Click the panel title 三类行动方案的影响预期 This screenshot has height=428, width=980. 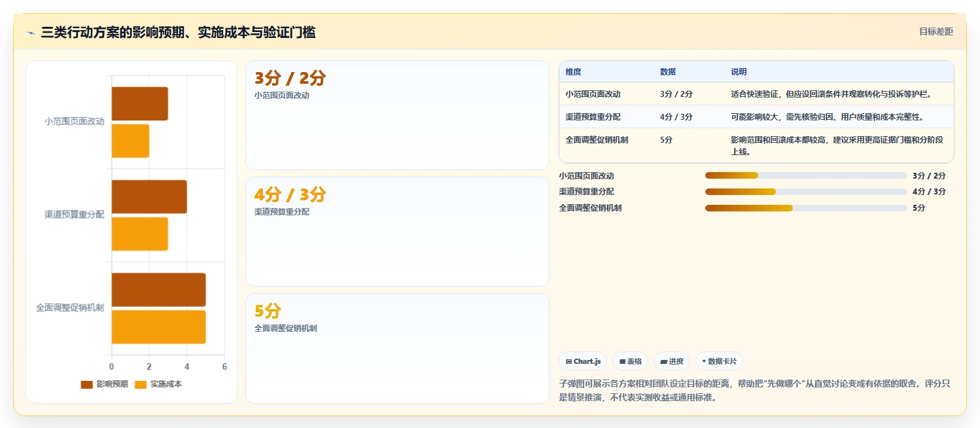tap(178, 32)
